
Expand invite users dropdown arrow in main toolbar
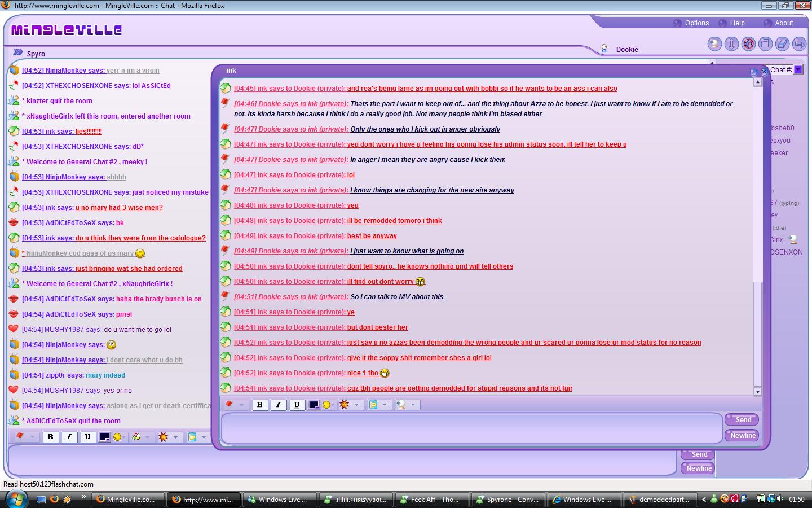click(148, 437)
